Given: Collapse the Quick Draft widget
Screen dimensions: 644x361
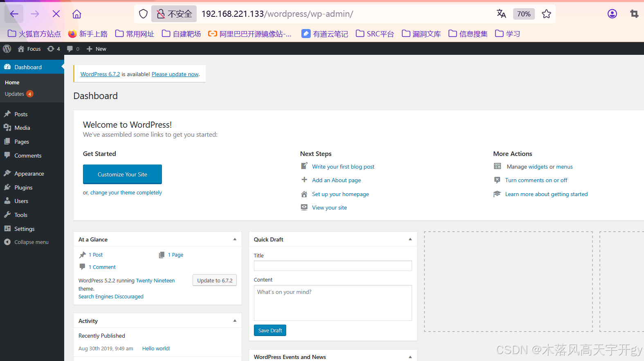Looking at the screenshot, I should click(x=410, y=239).
